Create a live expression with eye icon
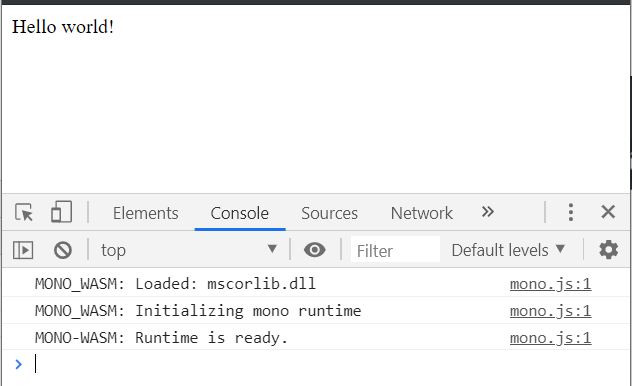Screen dimensions: 632x386 tap(314, 250)
